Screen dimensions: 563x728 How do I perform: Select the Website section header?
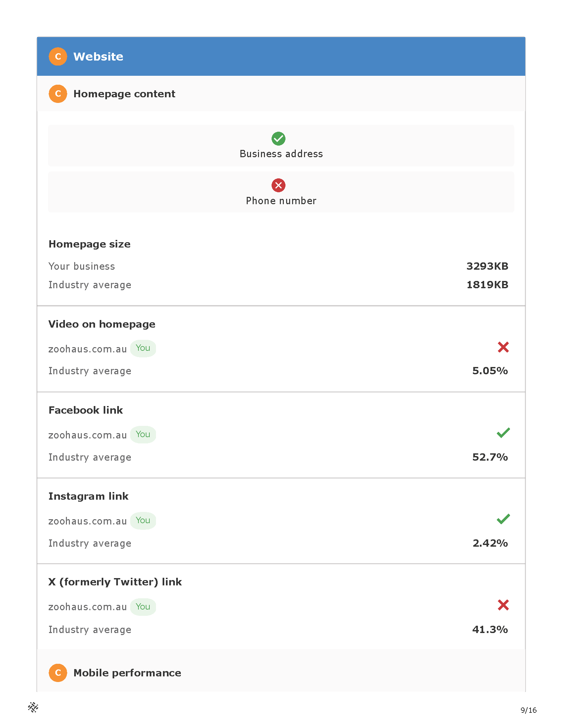pos(281,56)
